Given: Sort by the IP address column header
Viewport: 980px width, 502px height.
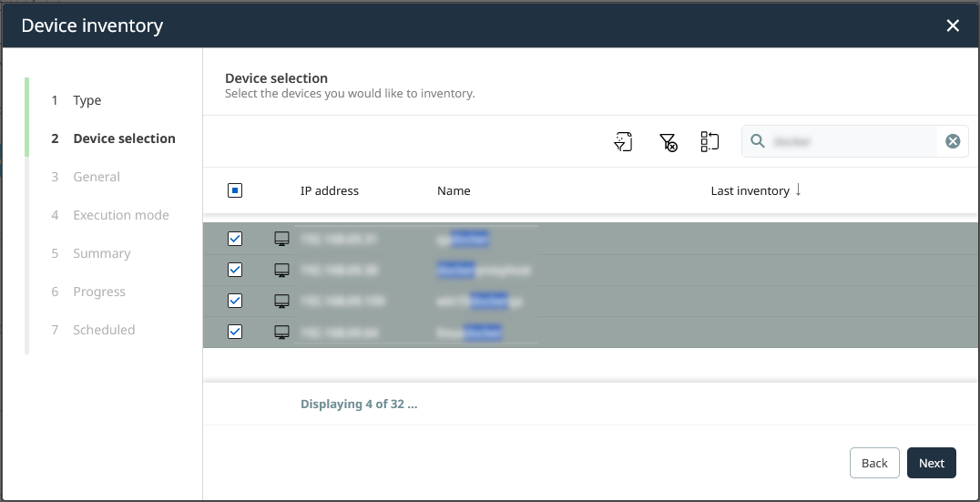Looking at the screenshot, I should click(329, 191).
